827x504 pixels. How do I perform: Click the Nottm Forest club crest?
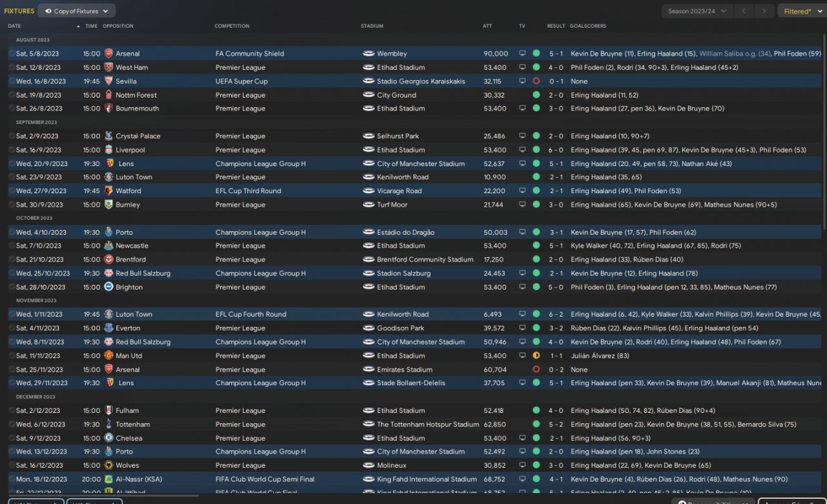(109, 95)
